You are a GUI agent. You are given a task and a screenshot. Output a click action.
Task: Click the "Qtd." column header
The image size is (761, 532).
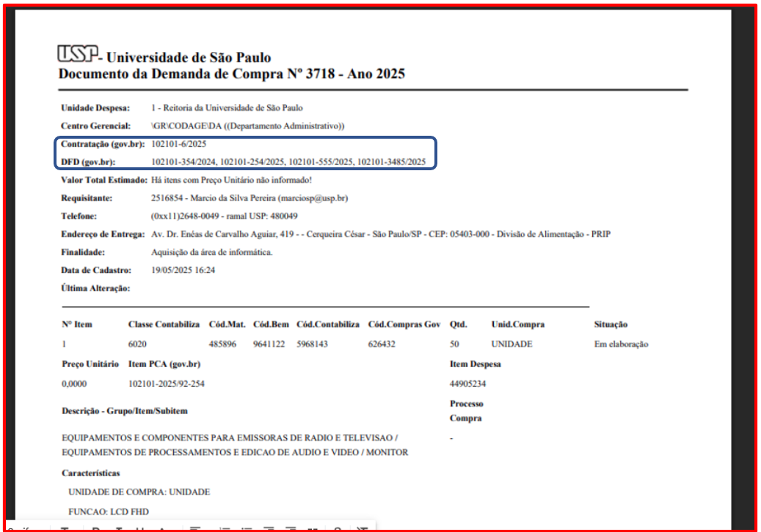(458, 324)
